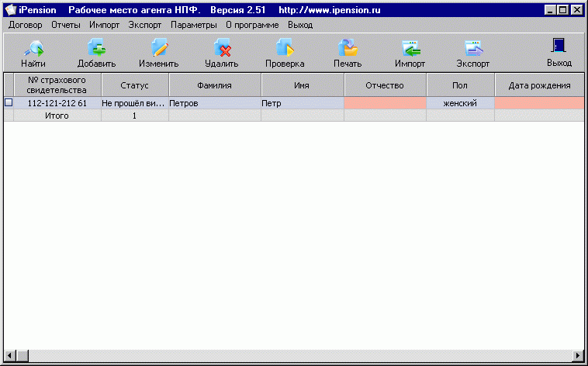Select the cell 112-121-212 61
The width and height of the screenshot is (588, 366).
57,103
